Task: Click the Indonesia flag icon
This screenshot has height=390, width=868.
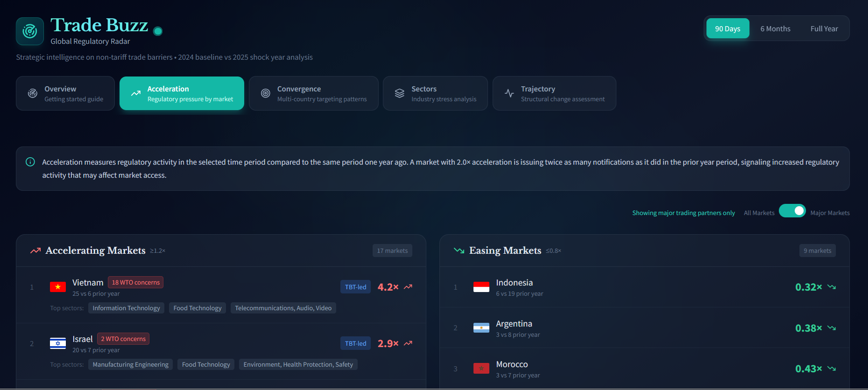Action: tap(481, 287)
